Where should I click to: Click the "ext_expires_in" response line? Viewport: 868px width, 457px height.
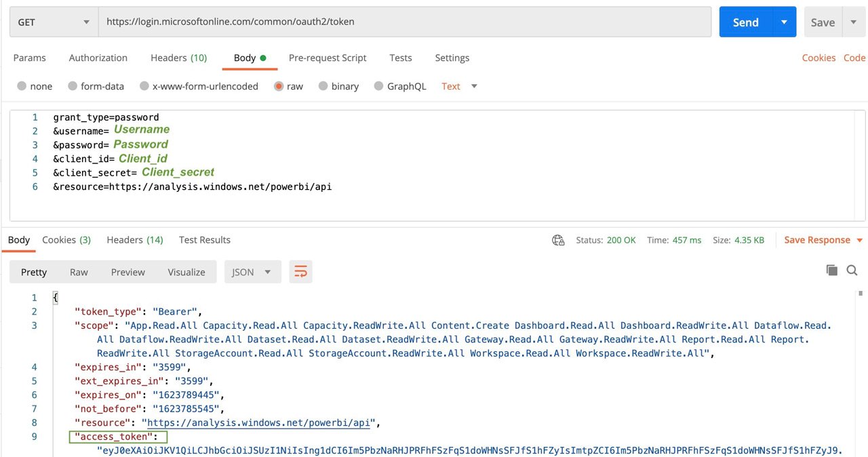pyautogui.click(x=143, y=381)
